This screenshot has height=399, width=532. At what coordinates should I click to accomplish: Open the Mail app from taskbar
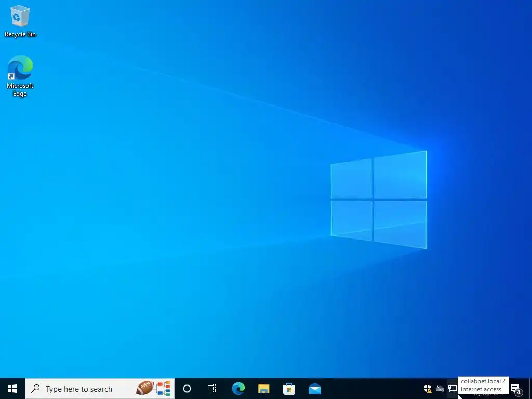[315, 389]
